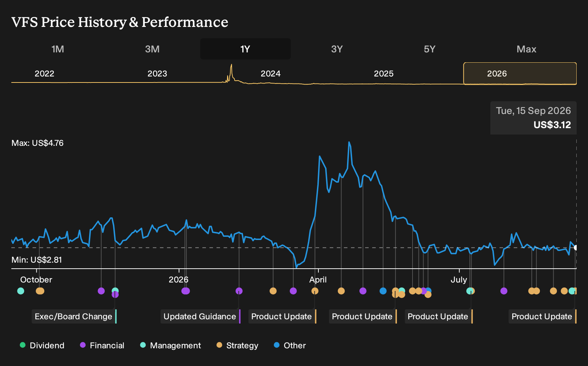Jump to 2023 on the overview timeline
Viewport: 588px width, 366px height.
click(157, 74)
